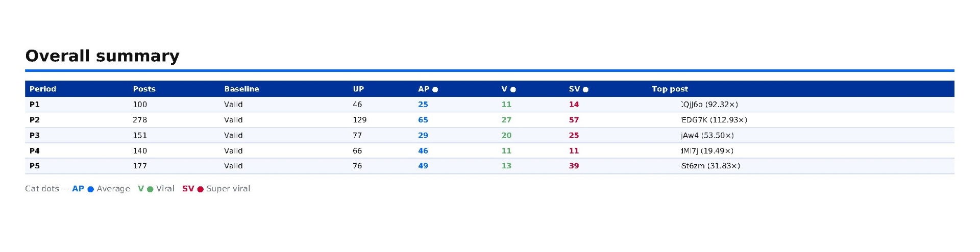Select the P3 period row label
The width and height of the screenshot is (980, 252).
pos(34,135)
